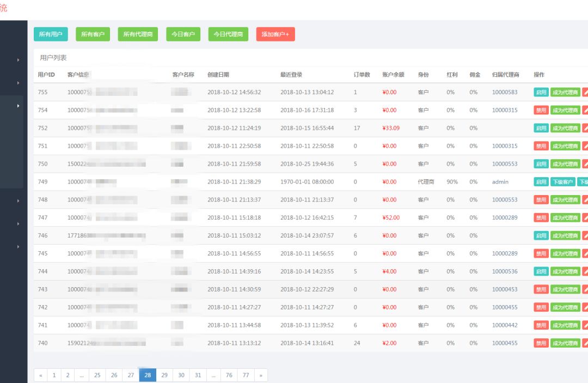Image resolution: width=588 pixels, height=383 pixels.
Task: Click the edit pencil icon in row 744
Action: click(x=585, y=271)
